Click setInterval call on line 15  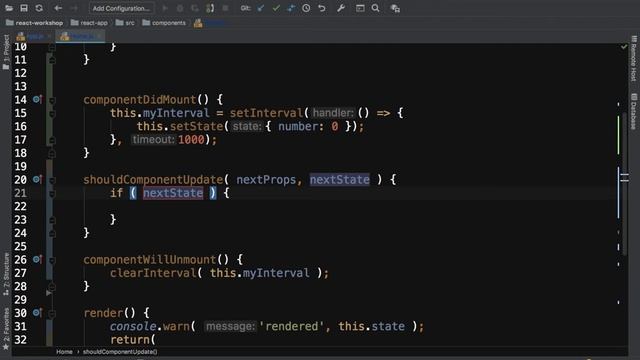coord(266,113)
